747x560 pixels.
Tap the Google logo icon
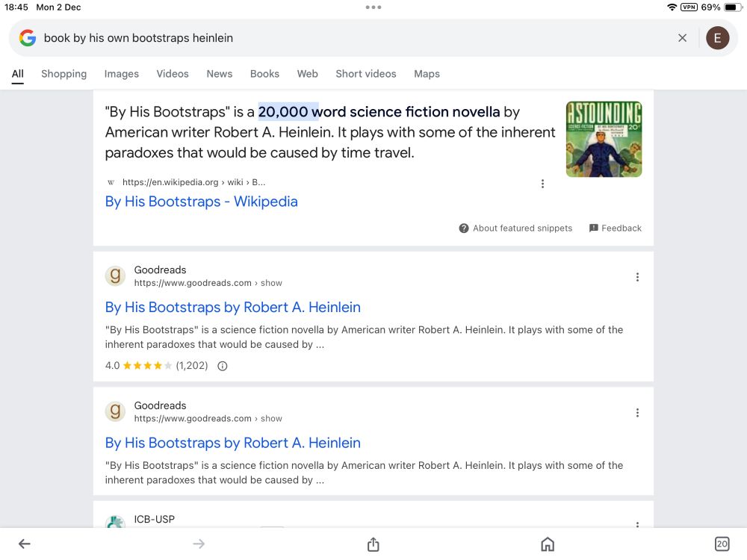pyautogui.click(x=28, y=37)
